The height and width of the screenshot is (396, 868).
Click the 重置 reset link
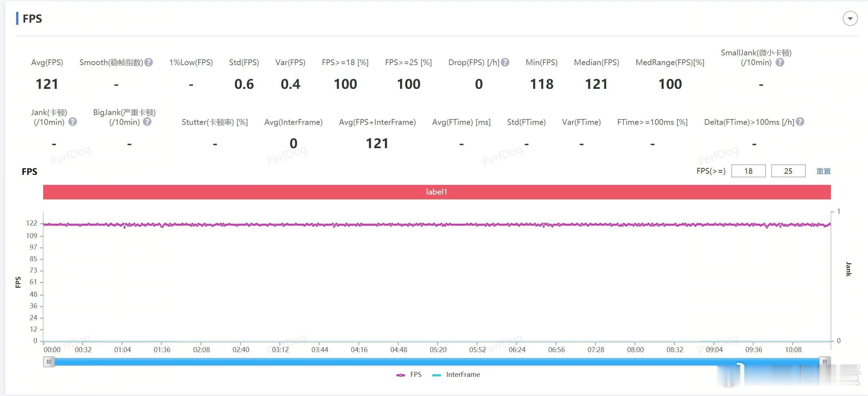point(823,171)
